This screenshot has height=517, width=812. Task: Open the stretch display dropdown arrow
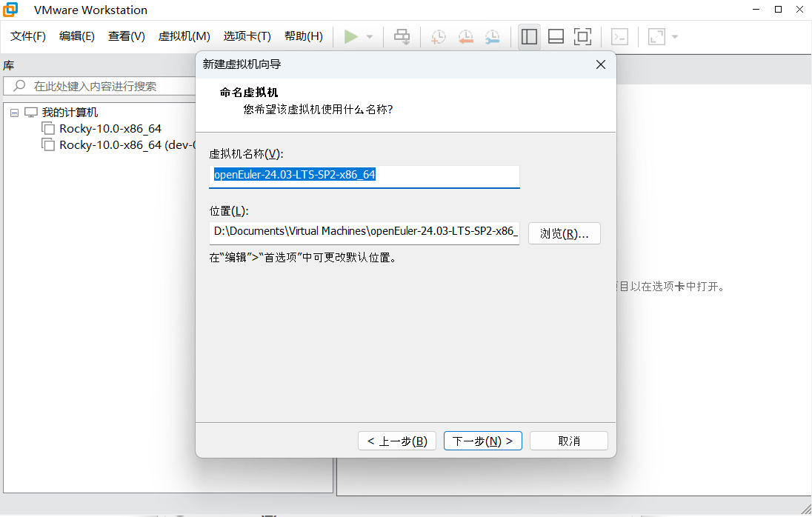coord(675,37)
